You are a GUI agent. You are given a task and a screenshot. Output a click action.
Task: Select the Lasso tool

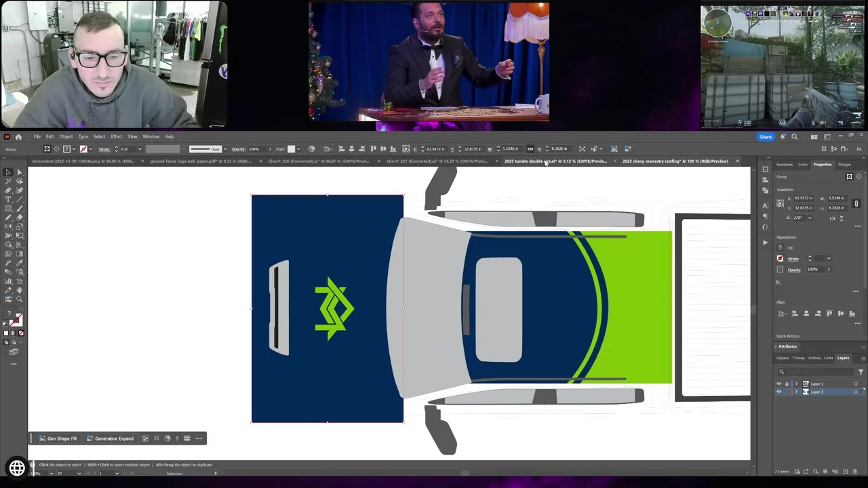19,180
